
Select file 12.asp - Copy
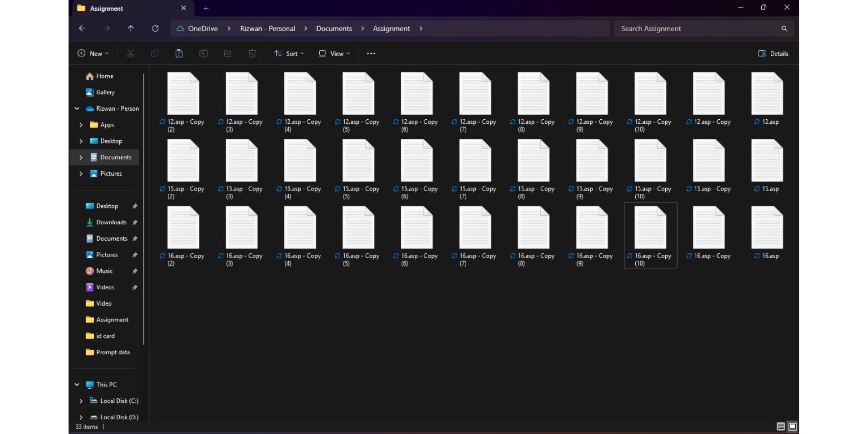coord(709,99)
